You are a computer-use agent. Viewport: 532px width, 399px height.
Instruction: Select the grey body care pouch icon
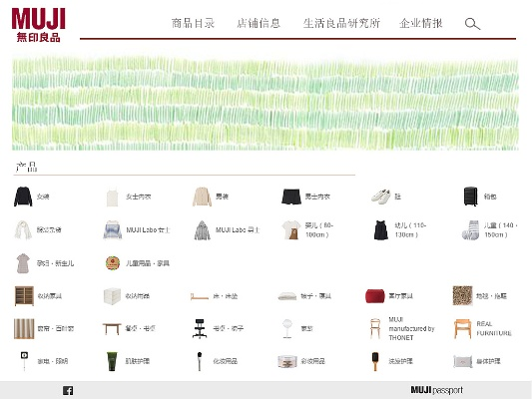tap(462, 361)
